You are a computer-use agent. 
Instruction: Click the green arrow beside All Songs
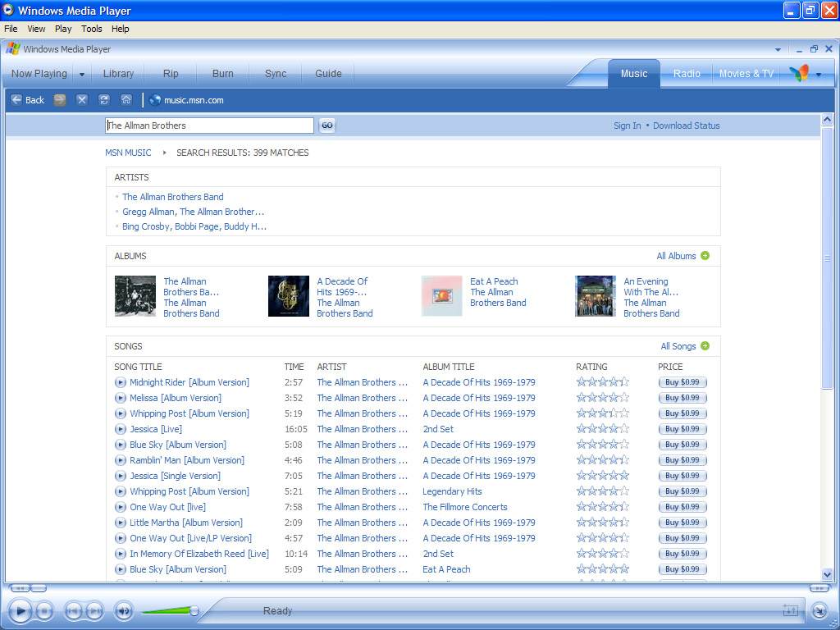(x=705, y=346)
